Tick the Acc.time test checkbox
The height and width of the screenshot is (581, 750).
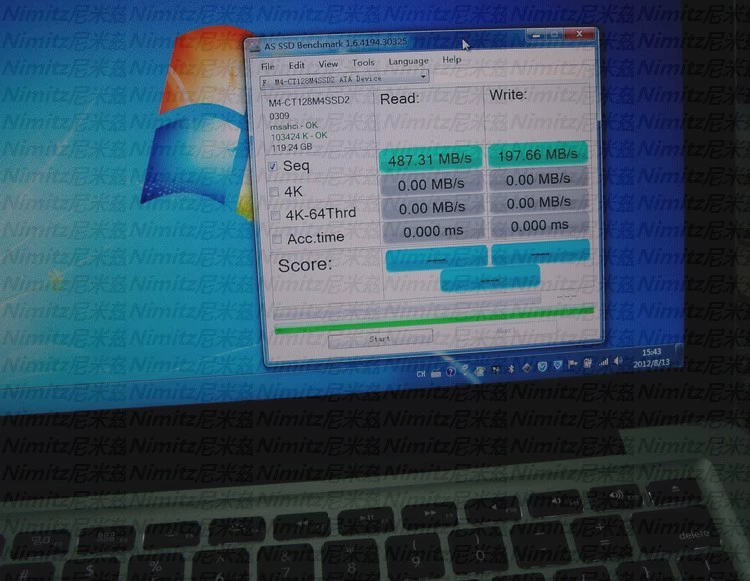[x=277, y=238]
